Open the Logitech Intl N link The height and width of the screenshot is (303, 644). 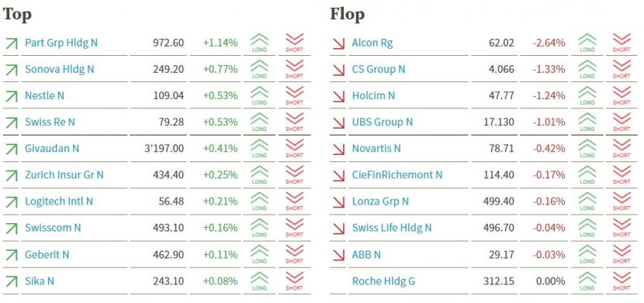pos(59,201)
